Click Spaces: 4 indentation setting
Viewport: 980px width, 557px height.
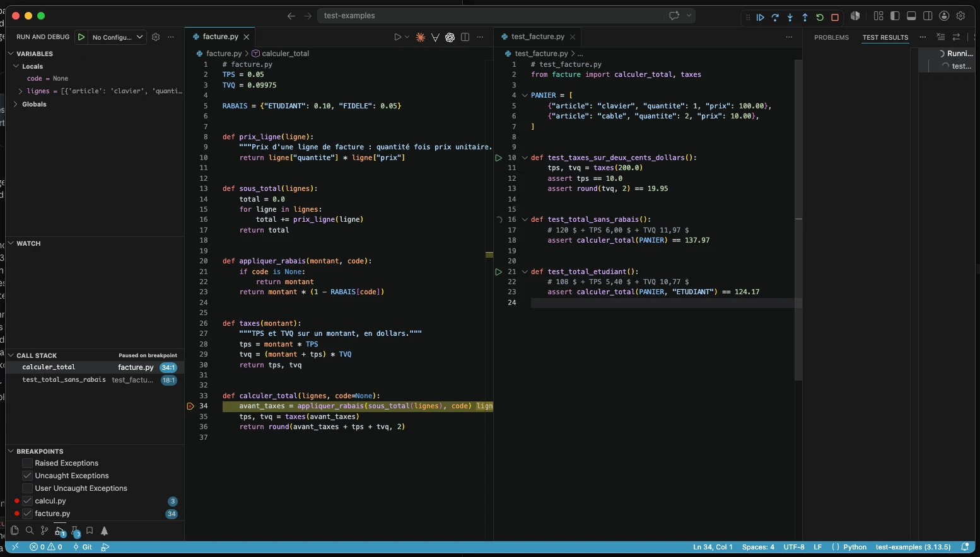click(758, 547)
